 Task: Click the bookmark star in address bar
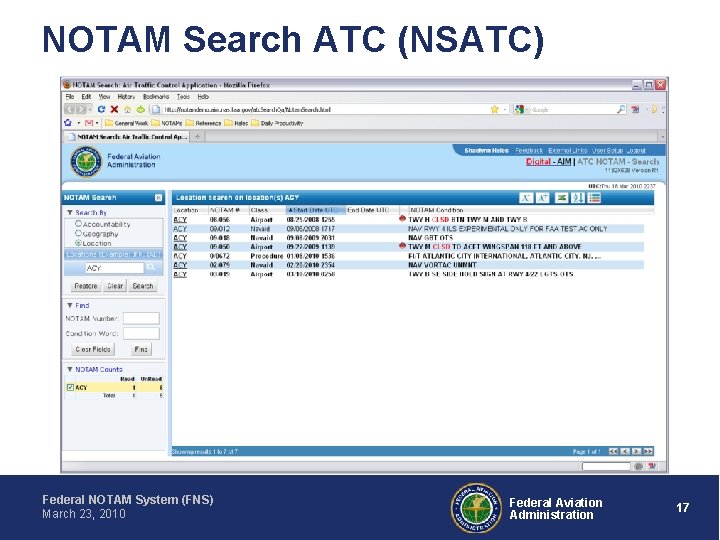point(495,109)
